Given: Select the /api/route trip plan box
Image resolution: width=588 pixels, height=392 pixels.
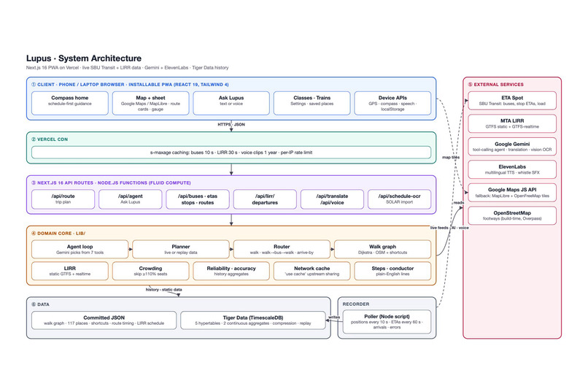Looking at the screenshot, I should click(63, 199).
